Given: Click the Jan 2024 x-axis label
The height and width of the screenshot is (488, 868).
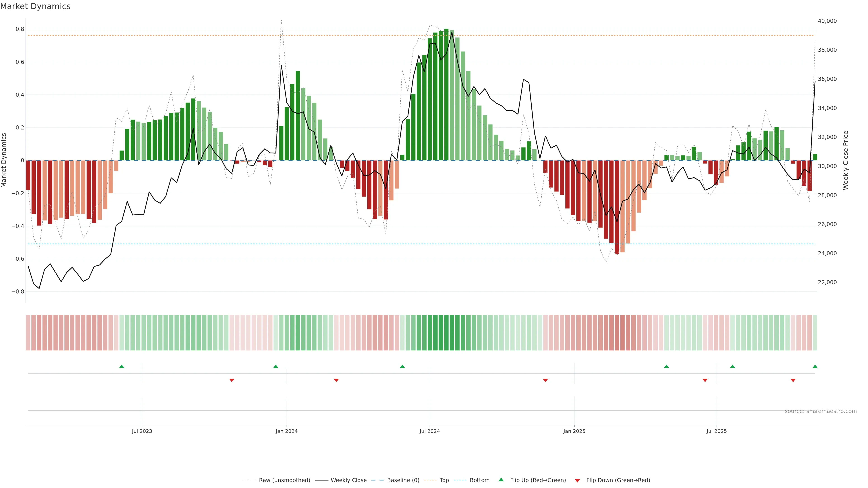Looking at the screenshot, I should (x=286, y=431).
